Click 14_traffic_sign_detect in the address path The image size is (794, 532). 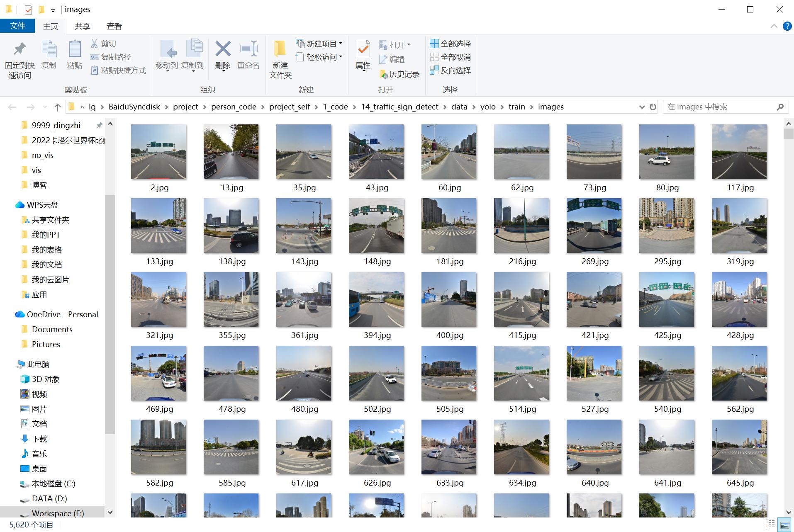399,107
